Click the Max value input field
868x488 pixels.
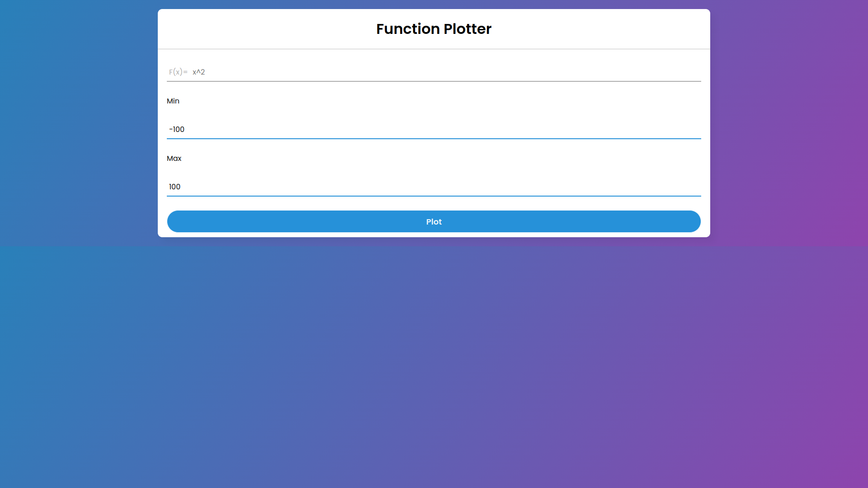tap(434, 187)
